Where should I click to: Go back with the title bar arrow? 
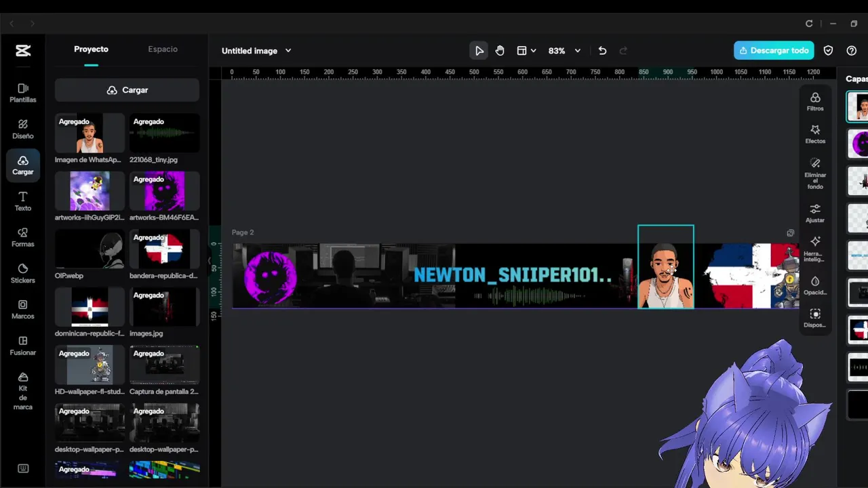[x=12, y=24]
